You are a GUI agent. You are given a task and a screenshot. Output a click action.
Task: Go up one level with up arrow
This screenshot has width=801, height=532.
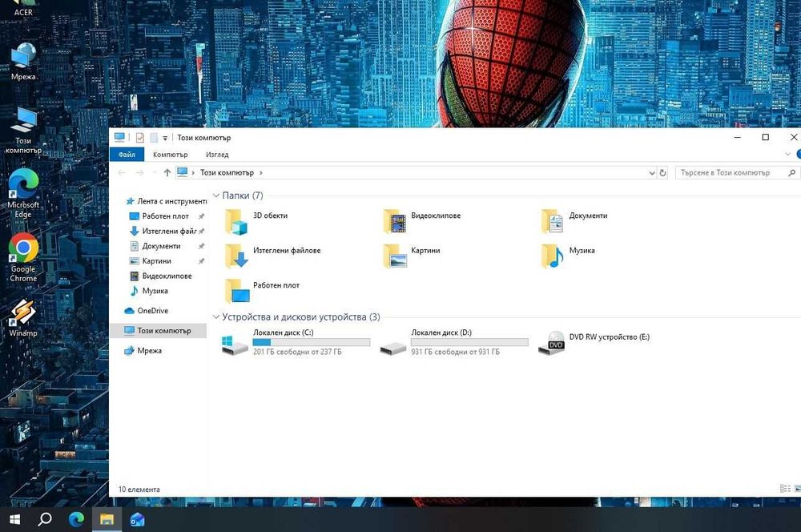167,173
